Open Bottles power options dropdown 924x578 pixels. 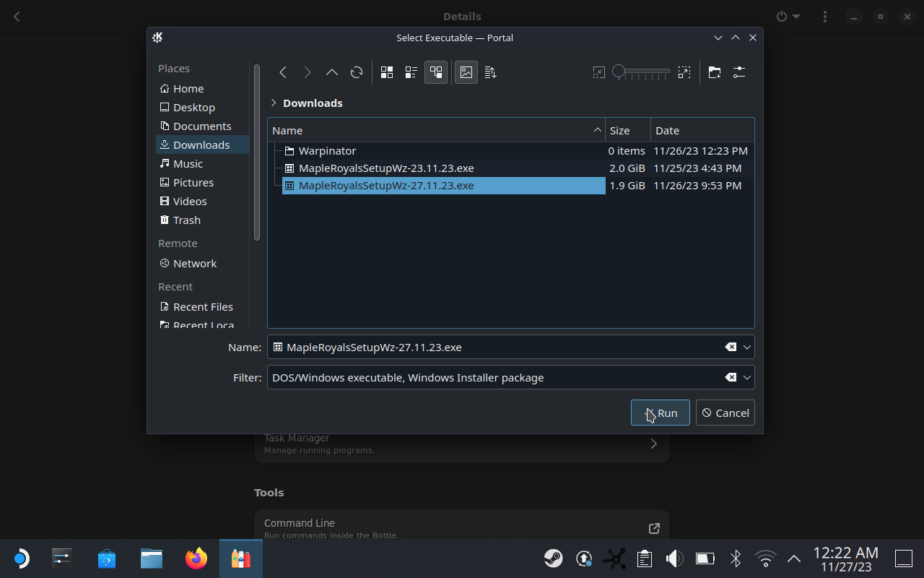coord(788,16)
